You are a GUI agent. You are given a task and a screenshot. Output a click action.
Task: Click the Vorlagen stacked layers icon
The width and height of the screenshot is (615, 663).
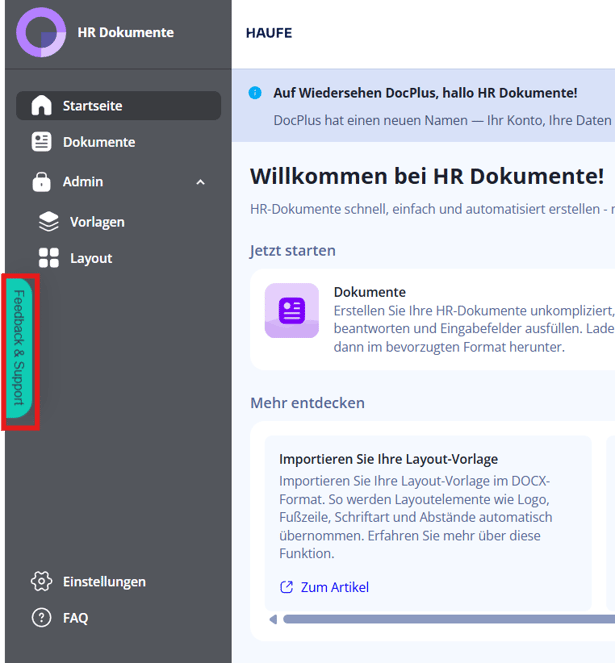49,222
